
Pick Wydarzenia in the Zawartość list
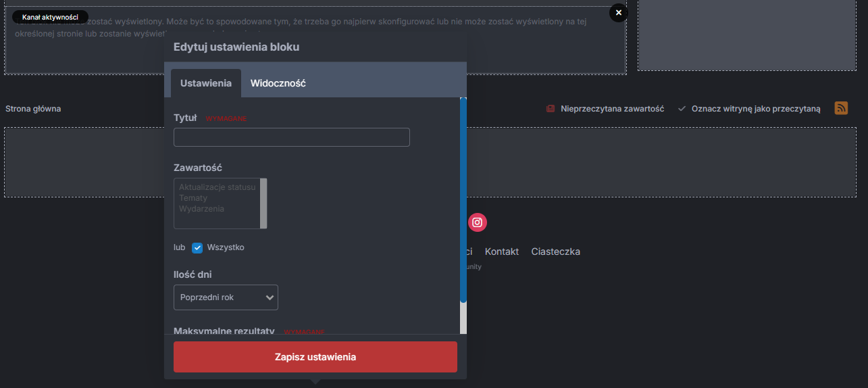pyautogui.click(x=201, y=209)
